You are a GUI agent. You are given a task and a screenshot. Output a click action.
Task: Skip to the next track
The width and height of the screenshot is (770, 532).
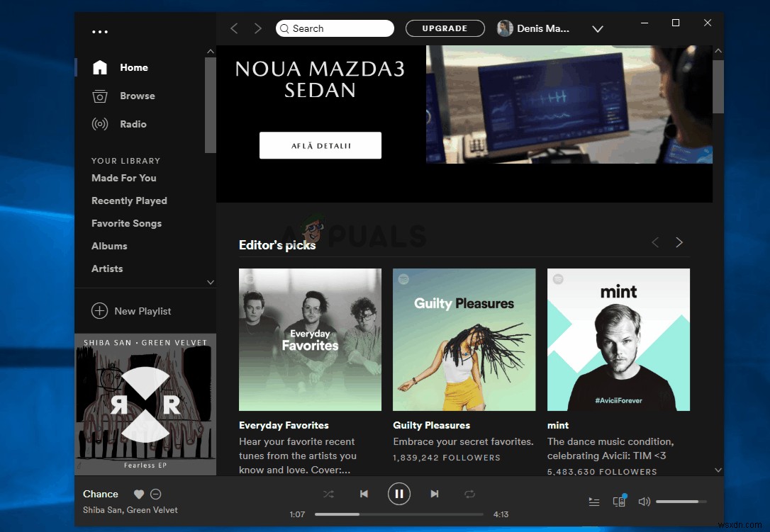pos(435,494)
